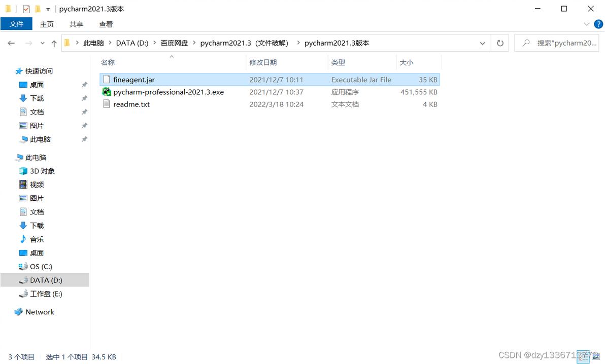Click the DATA (D:) drive icon in sidebar
605x364 pixels.
(23, 280)
